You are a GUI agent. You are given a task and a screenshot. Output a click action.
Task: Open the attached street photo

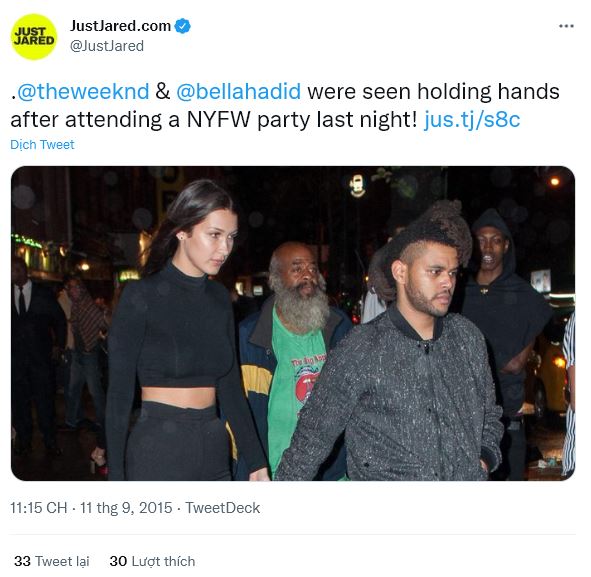[x=293, y=323]
